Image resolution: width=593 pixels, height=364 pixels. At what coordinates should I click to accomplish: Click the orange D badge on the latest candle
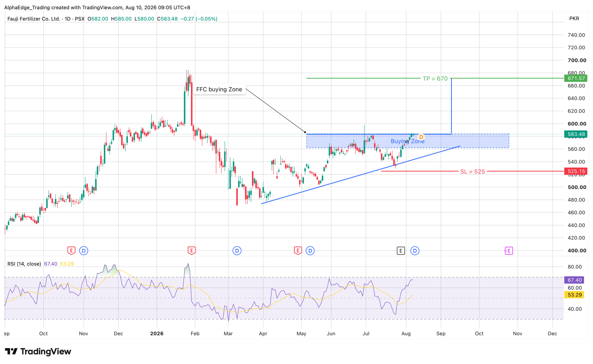(421, 137)
